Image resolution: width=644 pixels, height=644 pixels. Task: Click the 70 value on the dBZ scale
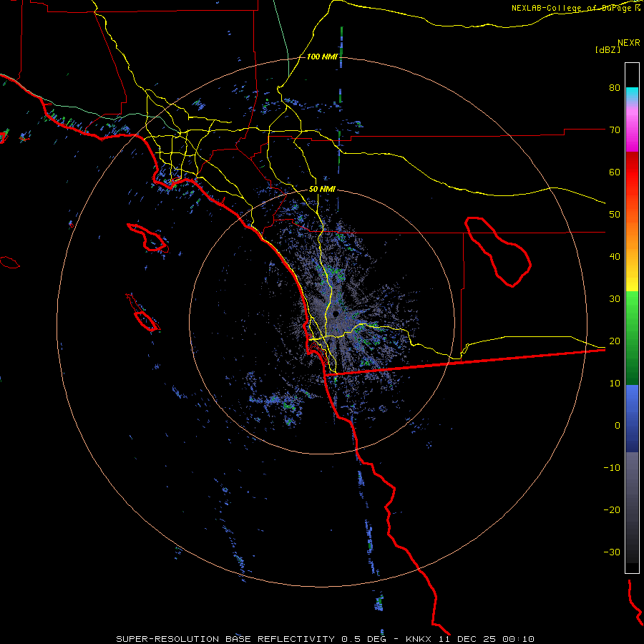(615, 130)
